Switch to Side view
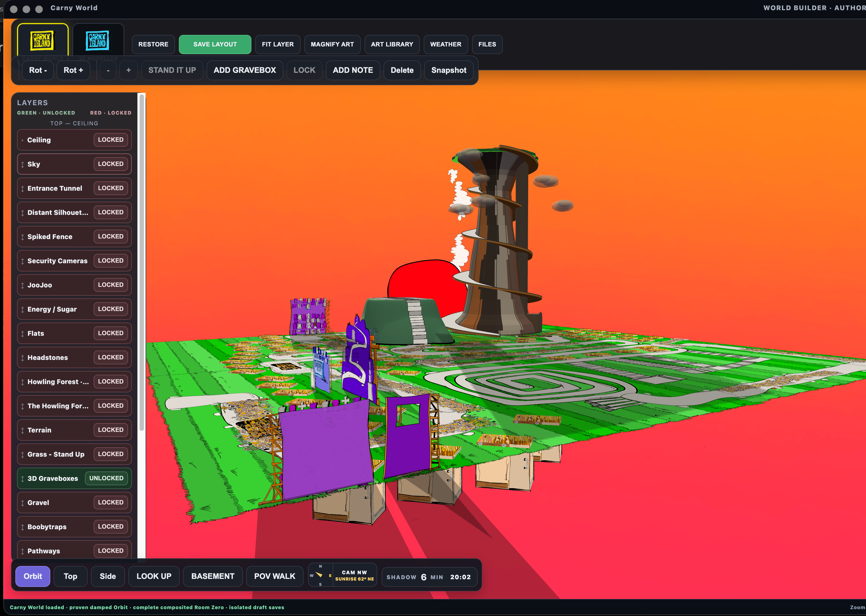The image size is (866, 616). pyautogui.click(x=108, y=576)
